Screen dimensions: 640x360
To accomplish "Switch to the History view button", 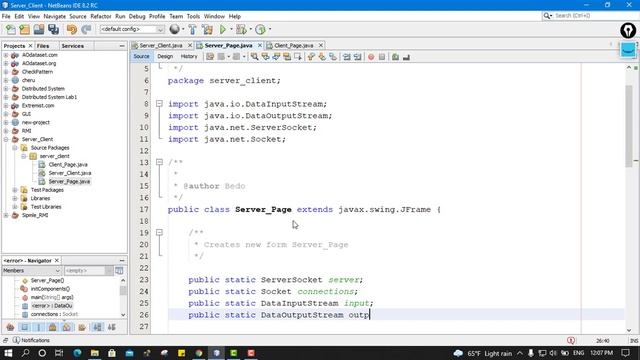I will pyautogui.click(x=189, y=56).
